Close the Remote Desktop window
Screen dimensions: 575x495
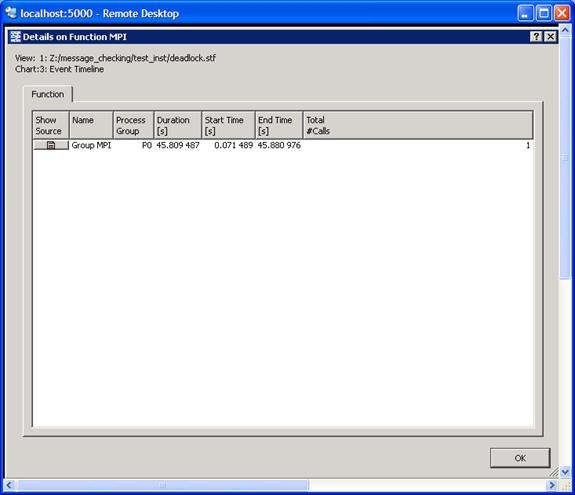561,14
